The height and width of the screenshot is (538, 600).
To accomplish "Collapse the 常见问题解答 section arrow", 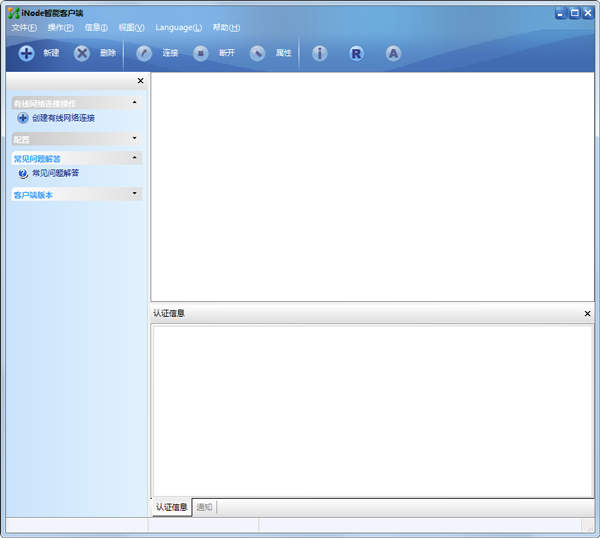I will [134, 157].
